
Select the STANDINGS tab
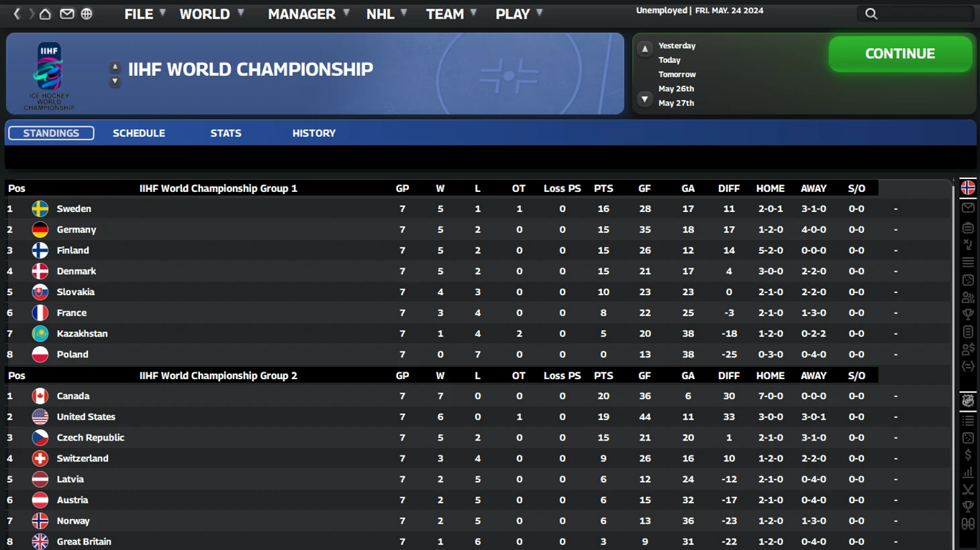[51, 133]
